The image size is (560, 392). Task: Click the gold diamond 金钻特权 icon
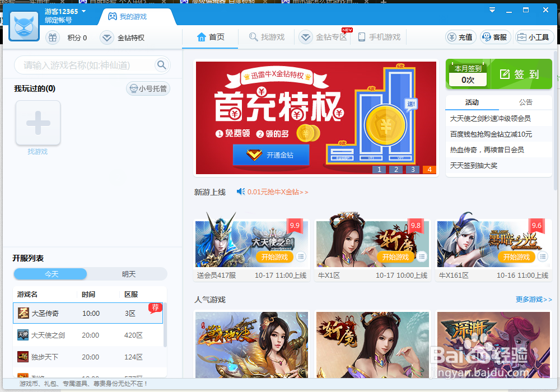(x=106, y=38)
